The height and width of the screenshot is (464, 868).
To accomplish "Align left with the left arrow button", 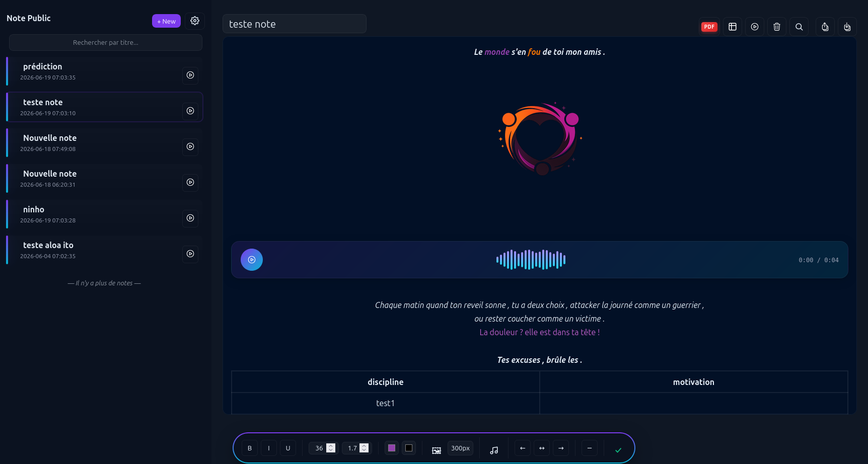I will 523,448.
